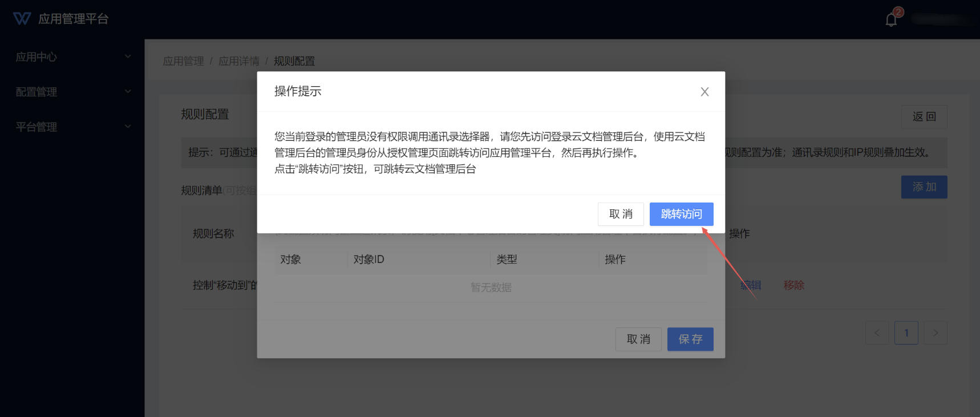Image resolution: width=980 pixels, height=417 pixels.
Task: Expand the 平台管理 sidebar menu
Action: point(72,127)
